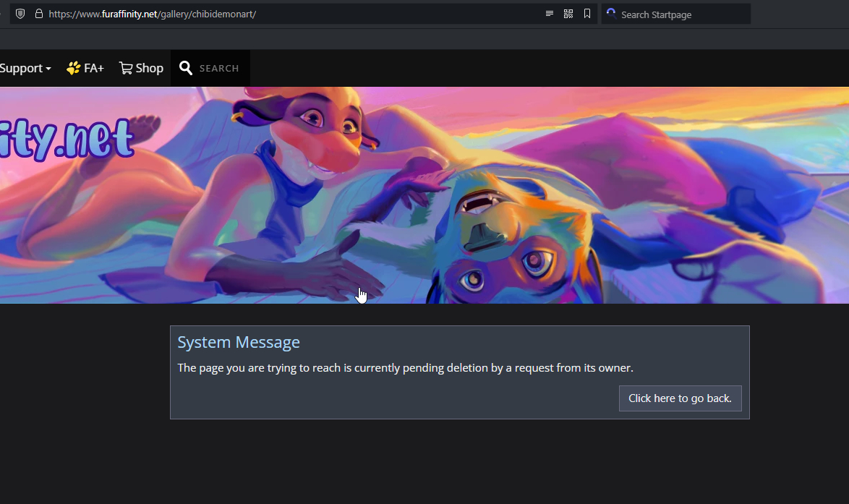This screenshot has width=849, height=504.
Task: Click the System Message heading
Action: click(239, 343)
